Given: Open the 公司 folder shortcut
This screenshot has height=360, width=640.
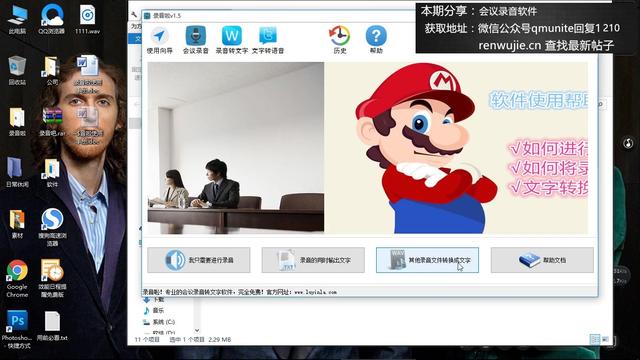Looking at the screenshot, I should (x=52, y=71).
